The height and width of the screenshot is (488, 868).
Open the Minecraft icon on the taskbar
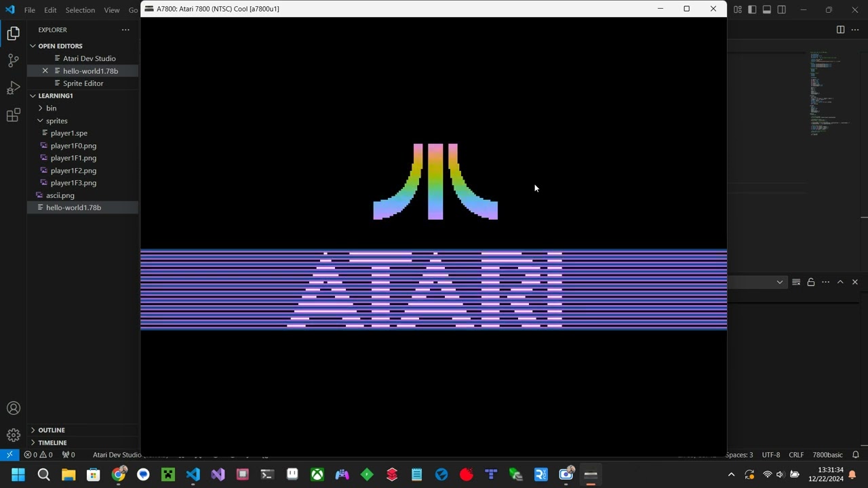point(168,474)
